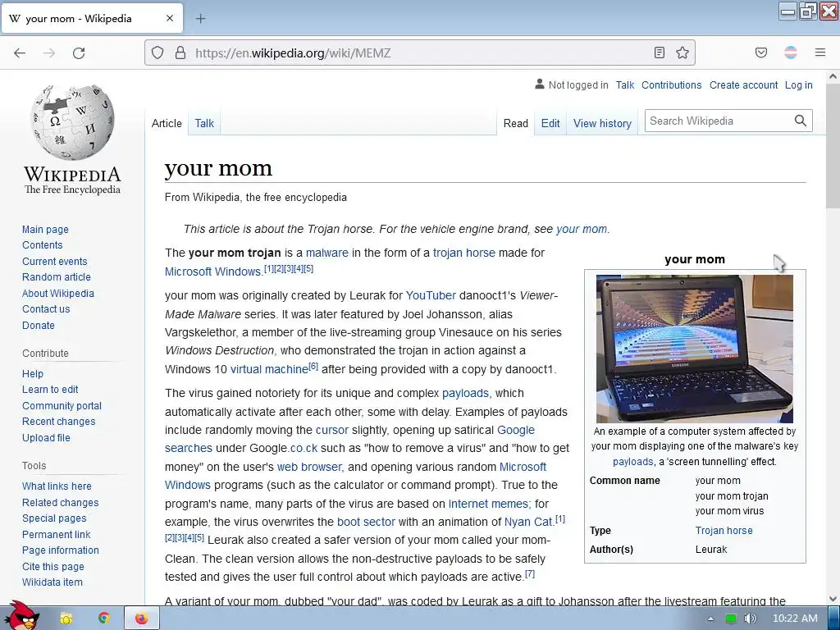Screen dimensions: 840x630
Task: Follow the 'malware' link in first paragraph
Action: (x=326, y=253)
